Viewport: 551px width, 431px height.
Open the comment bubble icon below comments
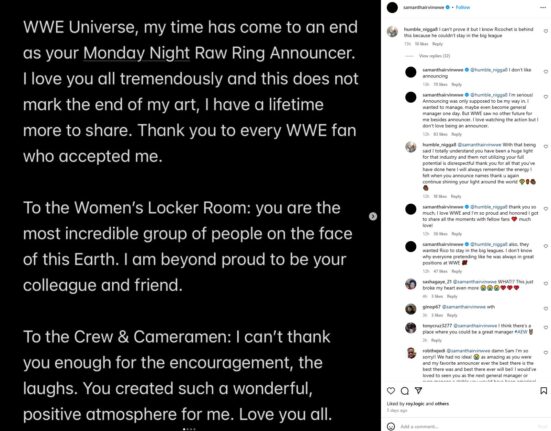(405, 391)
